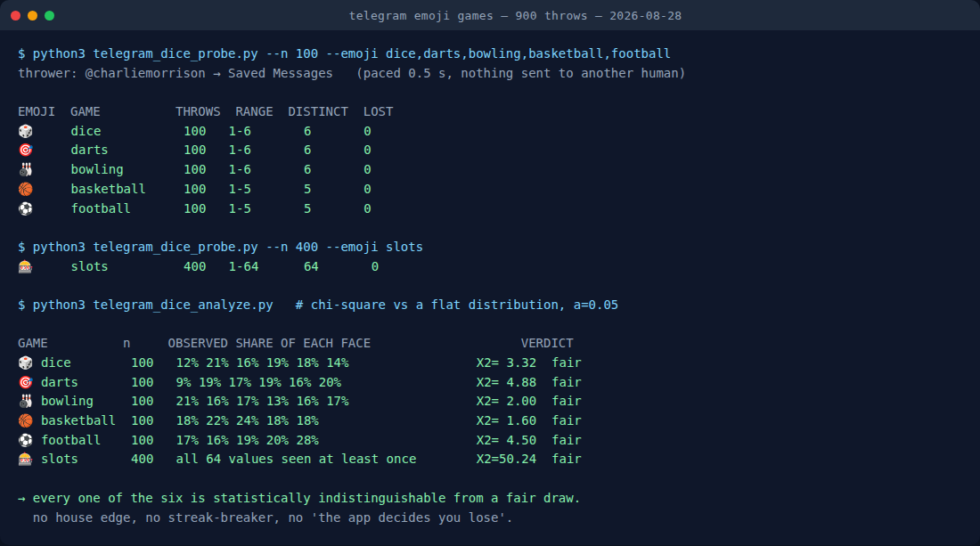
Task: Click the 'Saved Messages' text
Action: [280, 73]
